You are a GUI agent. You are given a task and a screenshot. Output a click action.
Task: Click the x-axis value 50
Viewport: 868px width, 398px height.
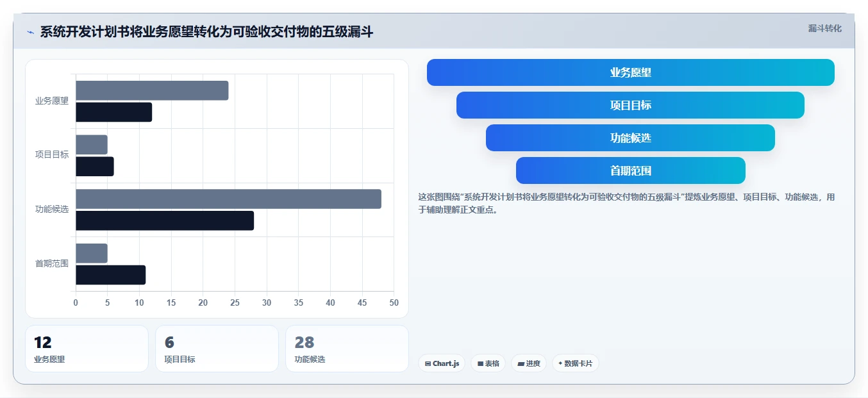[394, 303]
